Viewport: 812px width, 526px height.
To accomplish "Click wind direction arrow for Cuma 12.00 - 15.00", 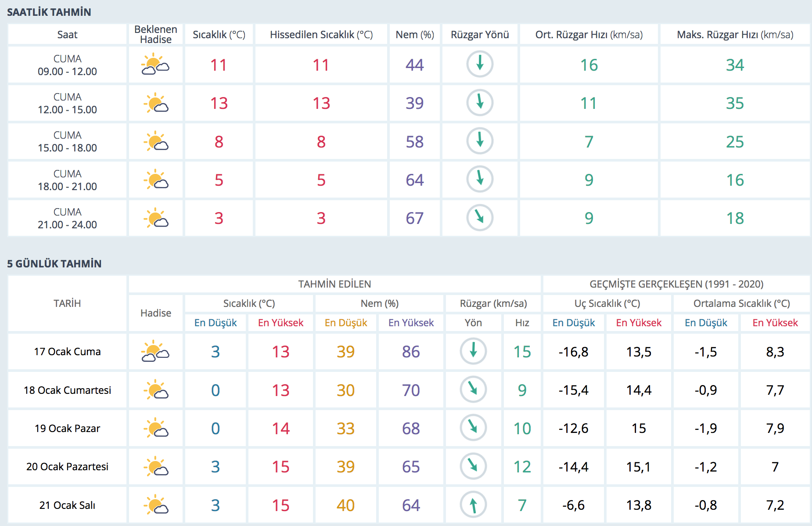I will 479,103.
